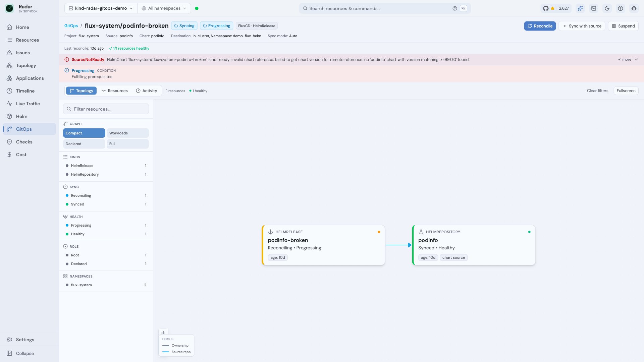Click the Radar logo icon

tap(9, 8)
